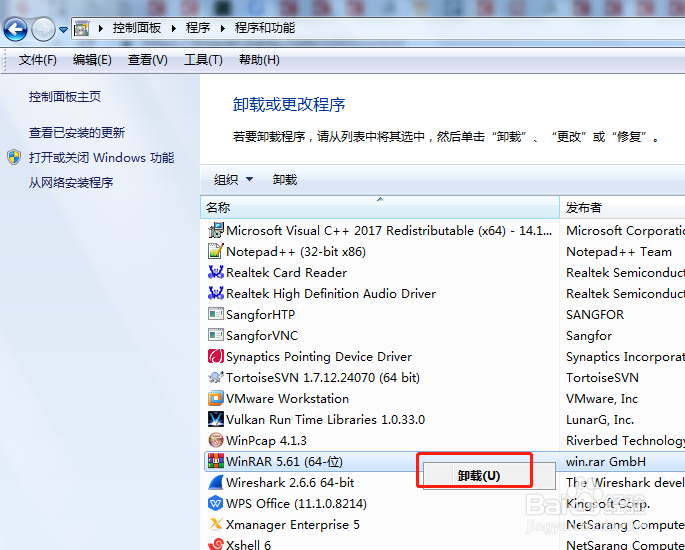
Task: Open the 帮助(H) menu
Action: (x=259, y=60)
